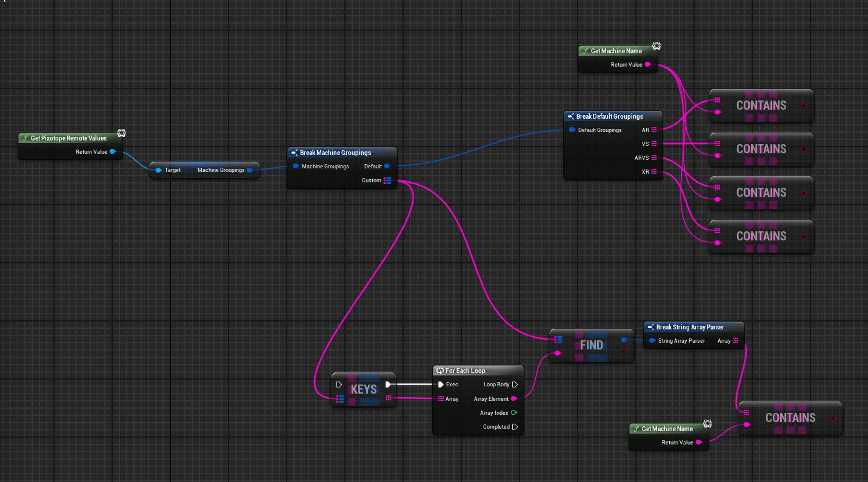Click the Target input pin
Image resolution: width=868 pixels, height=482 pixels.
[158, 170]
